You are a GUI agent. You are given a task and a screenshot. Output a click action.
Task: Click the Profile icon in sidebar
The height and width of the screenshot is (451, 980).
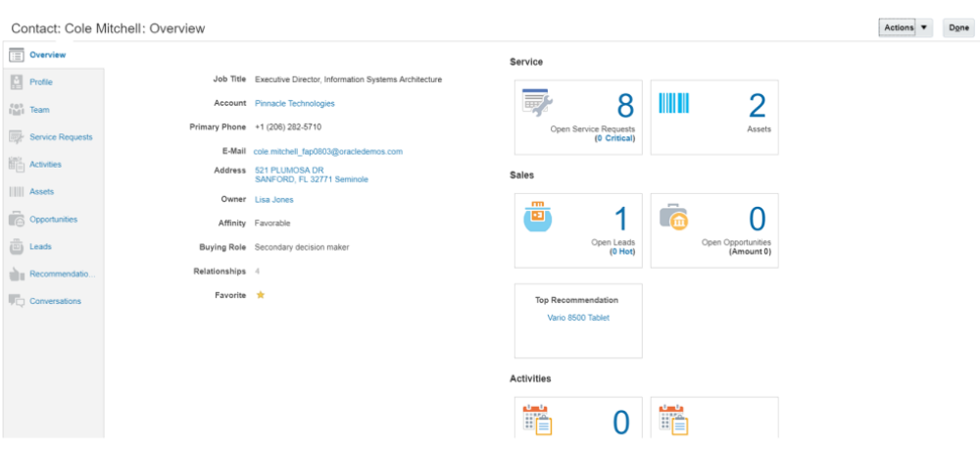16,82
